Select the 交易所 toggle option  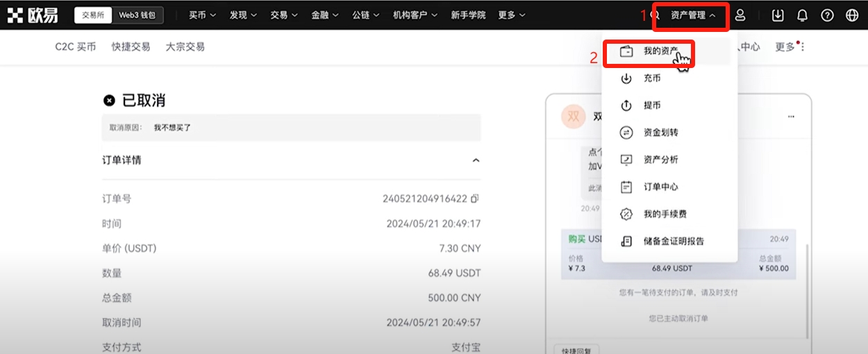94,15
